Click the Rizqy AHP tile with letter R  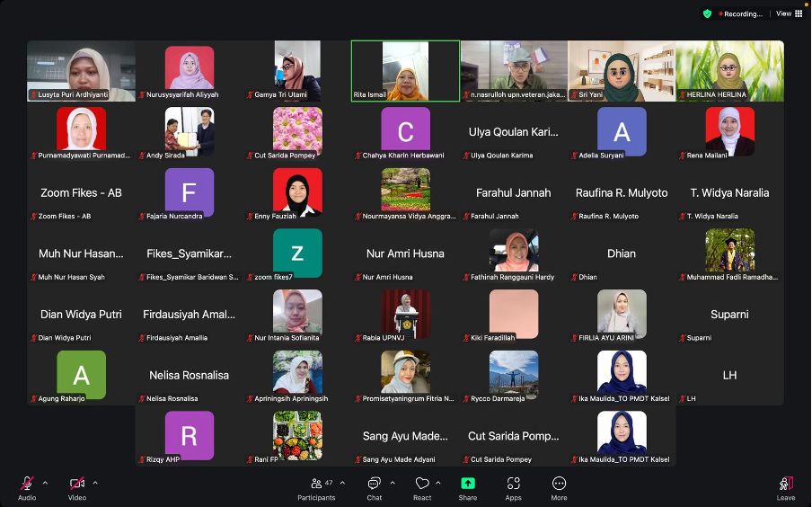190,435
